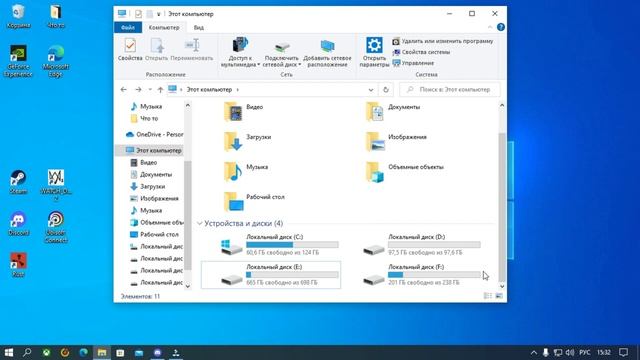Open the quick access toolbar dropdown
Viewport: 640px width, 360px height.
159,14
